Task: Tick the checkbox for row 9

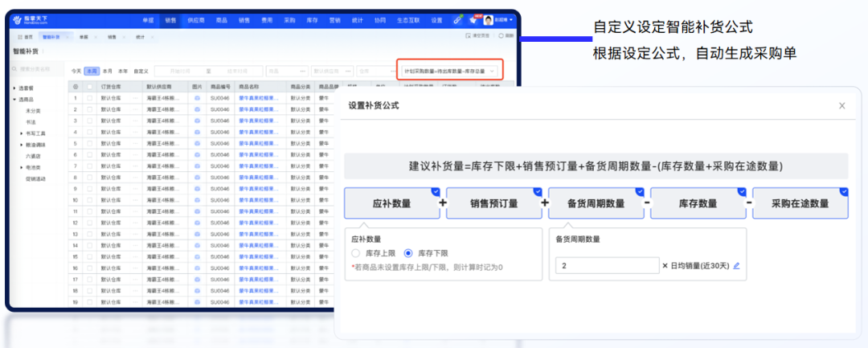Action: (90, 189)
